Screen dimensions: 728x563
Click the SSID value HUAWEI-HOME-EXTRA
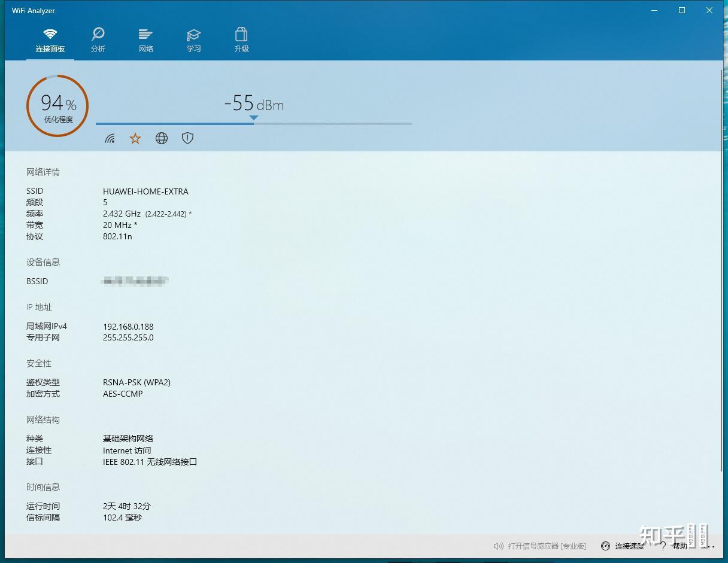coord(145,191)
